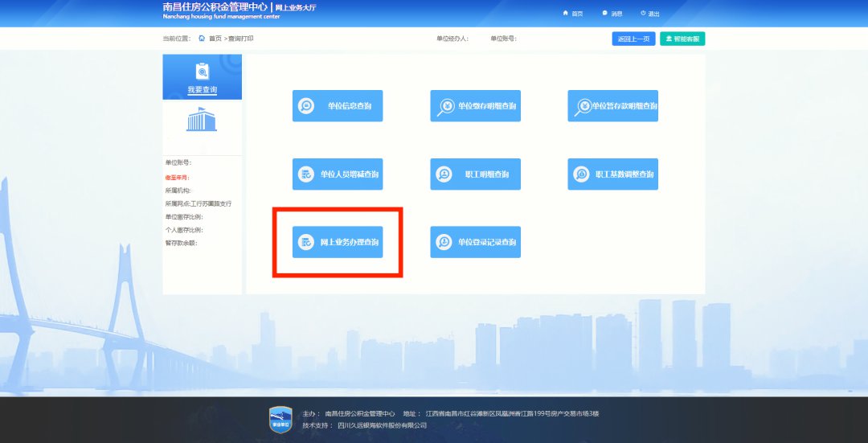This screenshot has height=443, width=868.
Task: Click the 职工明细查询 person icon
Action: (444, 174)
